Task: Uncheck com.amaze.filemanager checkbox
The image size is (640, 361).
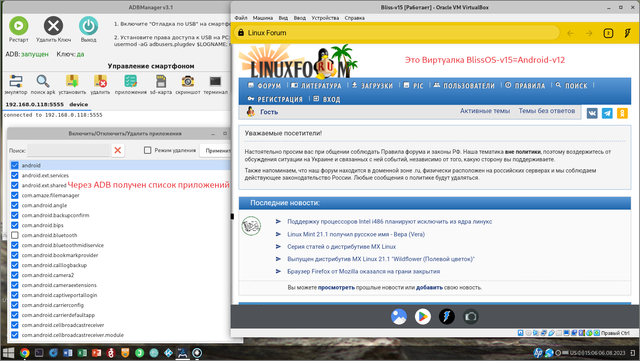Action: [x=15, y=195]
